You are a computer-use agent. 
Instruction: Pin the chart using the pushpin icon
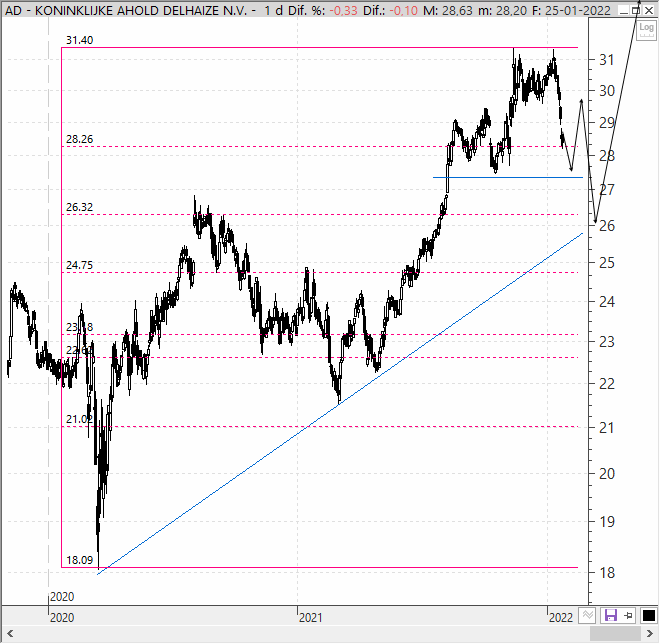pos(628,616)
